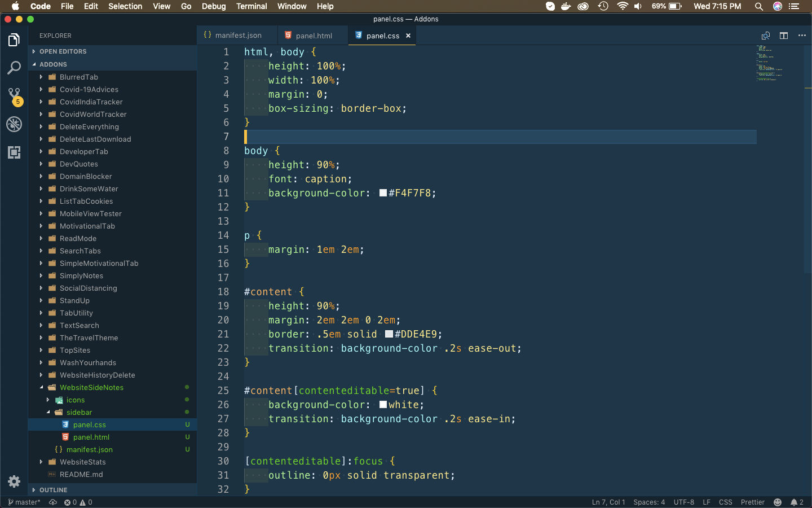The height and width of the screenshot is (508, 812).
Task: Collapse the ADDONS section
Action: tap(113, 64)
